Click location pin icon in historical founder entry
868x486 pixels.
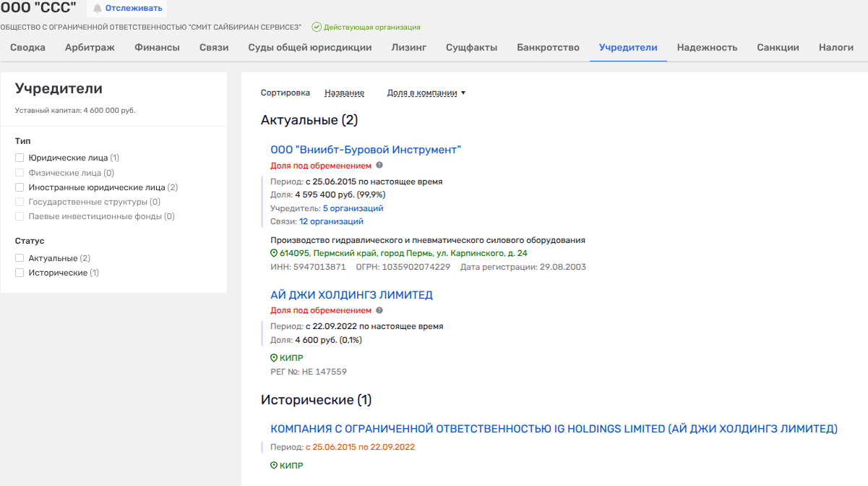click(x=274, y=466)
